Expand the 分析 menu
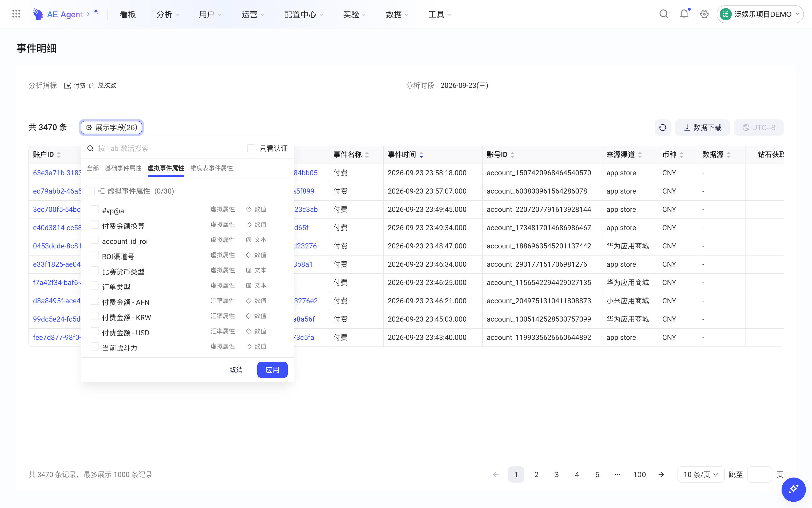This screenshot has height=508, width=812. 168,14
